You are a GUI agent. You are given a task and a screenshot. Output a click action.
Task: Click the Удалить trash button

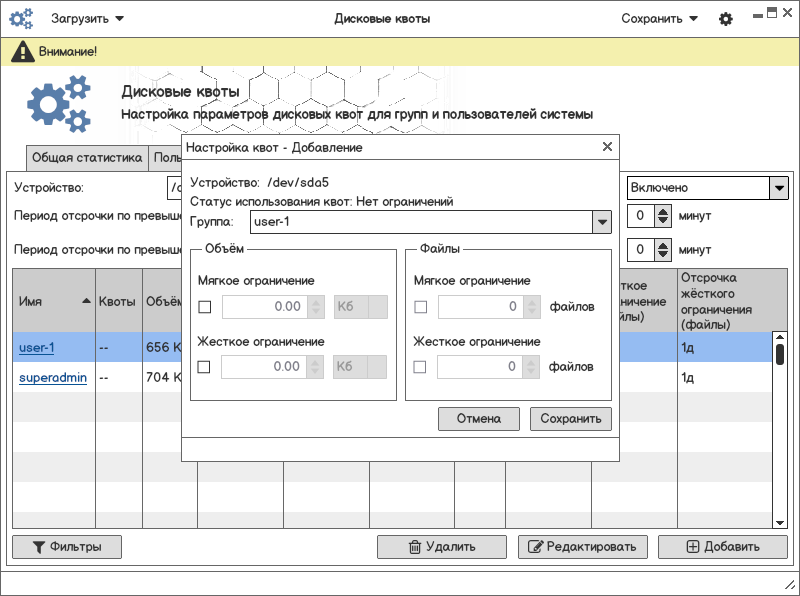[x=442, y=547]
